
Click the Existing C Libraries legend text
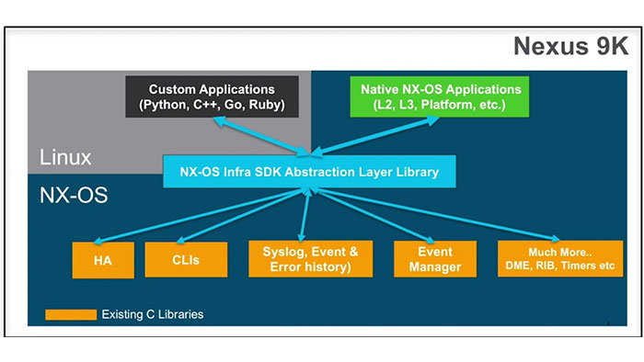pyautogui.click(x=153, y=314)
